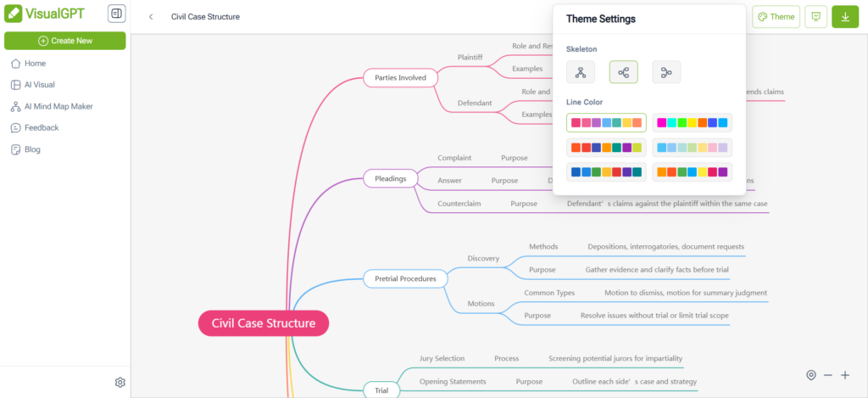Click the locate center icon
The height and width of the screenshot is (398, 868).
[811, 375]
